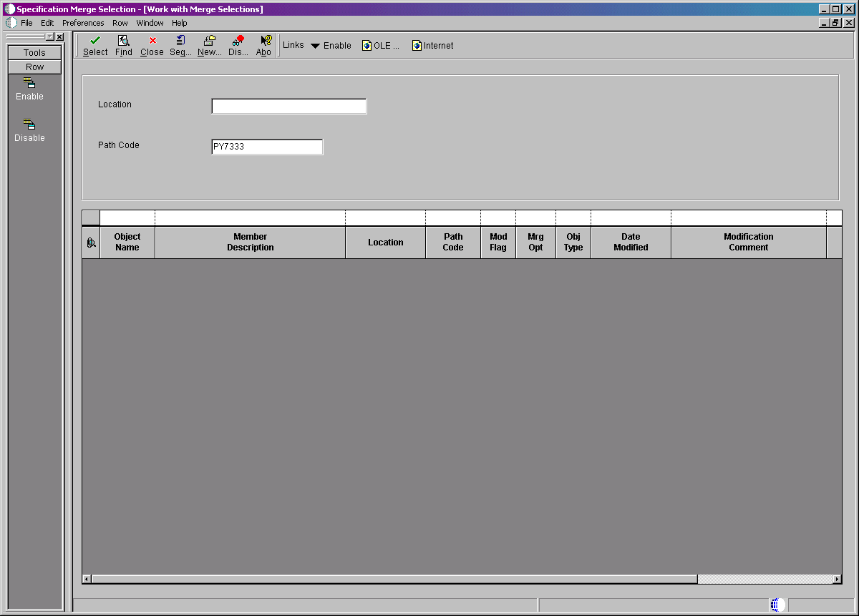Click the horizontal scrollbar left arrow
Viewport: 859px width, 616px height.
87,579
